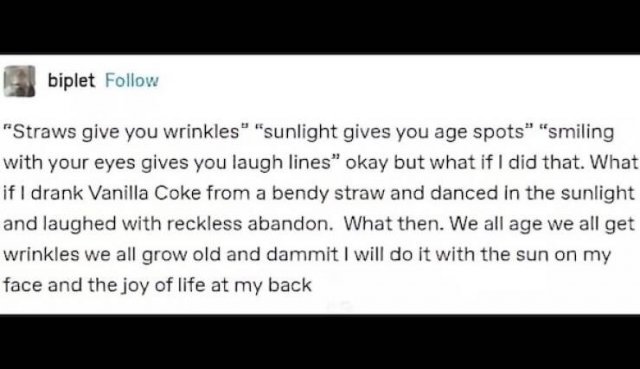Open biplet's profile avatar image

pyautogui.click(x=19, y=81)
